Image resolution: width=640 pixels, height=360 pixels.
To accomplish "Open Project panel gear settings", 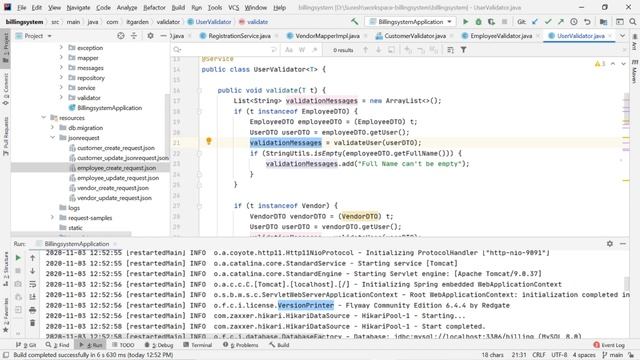I will click(150, 36).
